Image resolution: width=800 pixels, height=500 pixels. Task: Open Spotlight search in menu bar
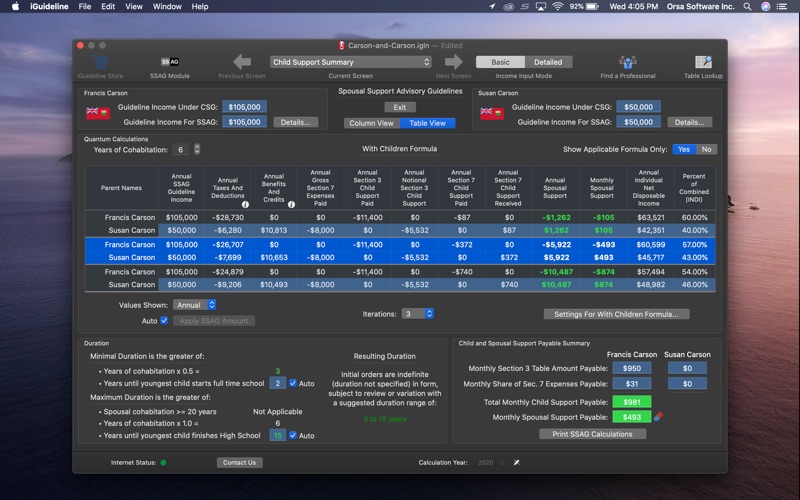tap(747, 7)
